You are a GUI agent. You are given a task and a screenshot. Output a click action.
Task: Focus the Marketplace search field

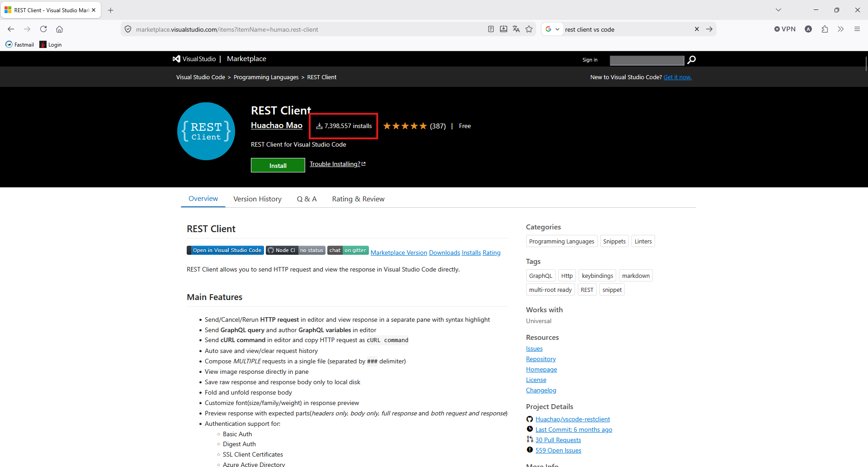(x=646, y=60)
